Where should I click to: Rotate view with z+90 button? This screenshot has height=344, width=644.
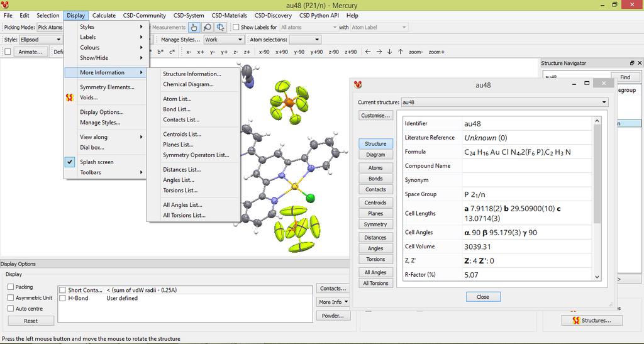(351, 52)
